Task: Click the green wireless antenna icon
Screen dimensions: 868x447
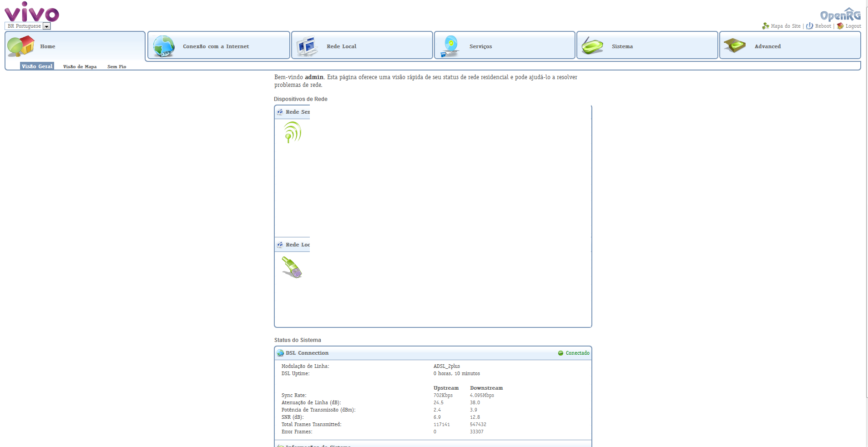Action: click(292, 132)
